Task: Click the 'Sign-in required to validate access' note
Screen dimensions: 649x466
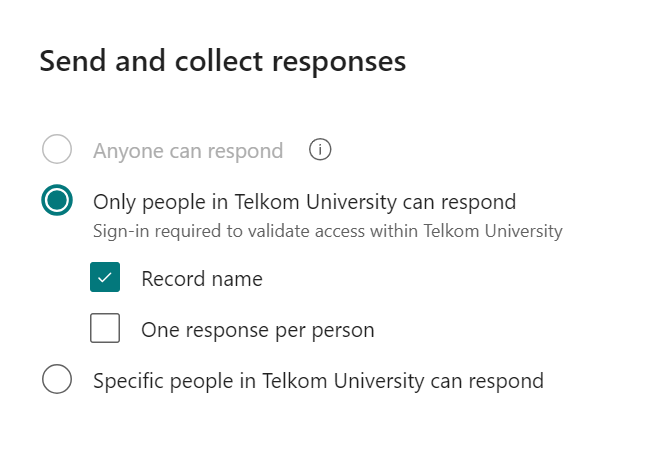Action: [328, 232]
